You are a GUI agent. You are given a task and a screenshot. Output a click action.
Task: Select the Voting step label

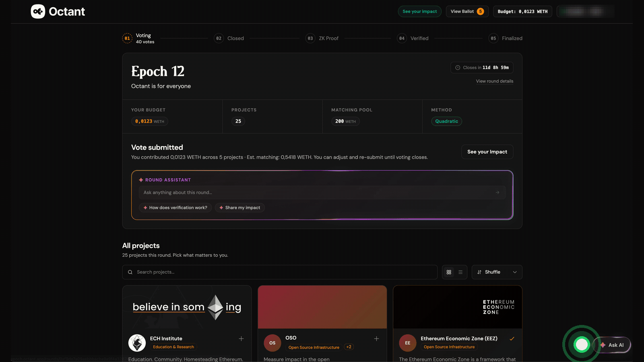[x=143, y=35]
